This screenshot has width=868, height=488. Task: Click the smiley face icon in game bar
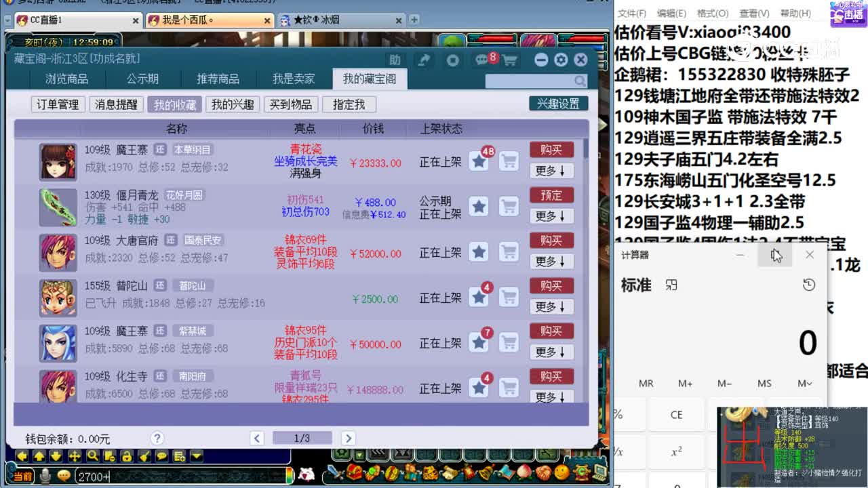[x=561, y=472]
